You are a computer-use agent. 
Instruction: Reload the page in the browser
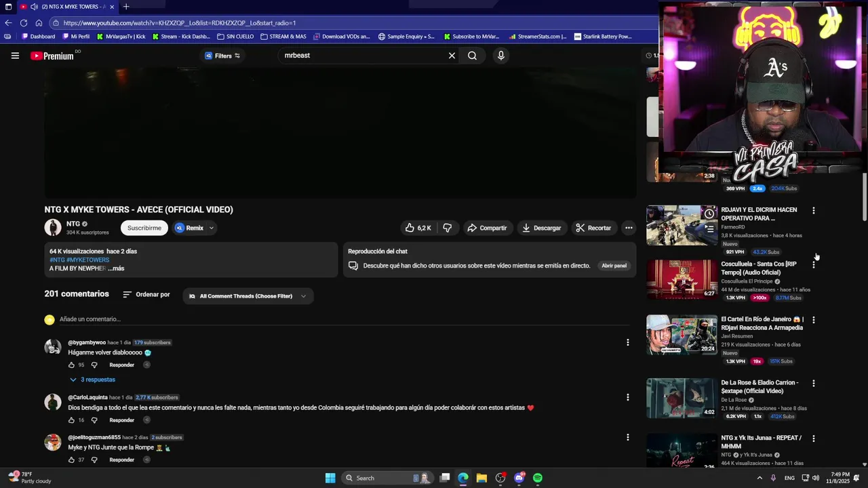click(x=23, y=22)
